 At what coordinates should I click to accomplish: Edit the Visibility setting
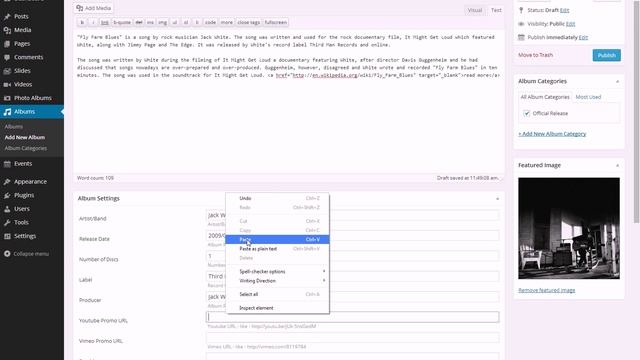tap(571, 24)
